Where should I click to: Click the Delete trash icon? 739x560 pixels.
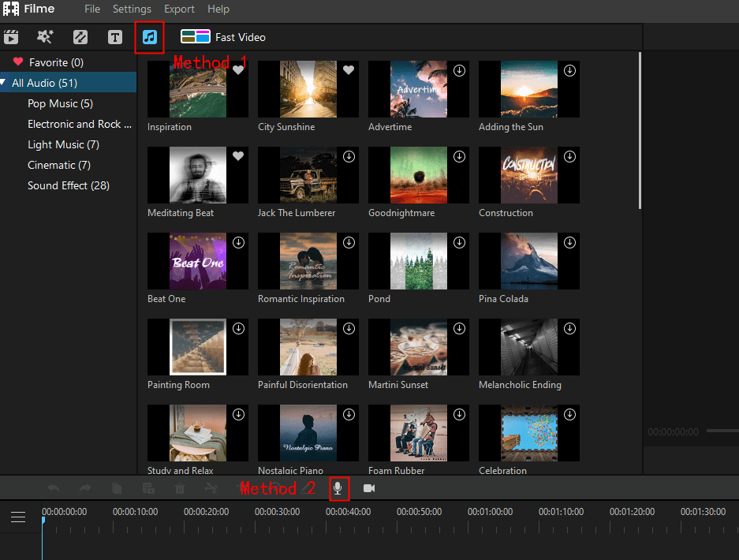tap(180, 488)
